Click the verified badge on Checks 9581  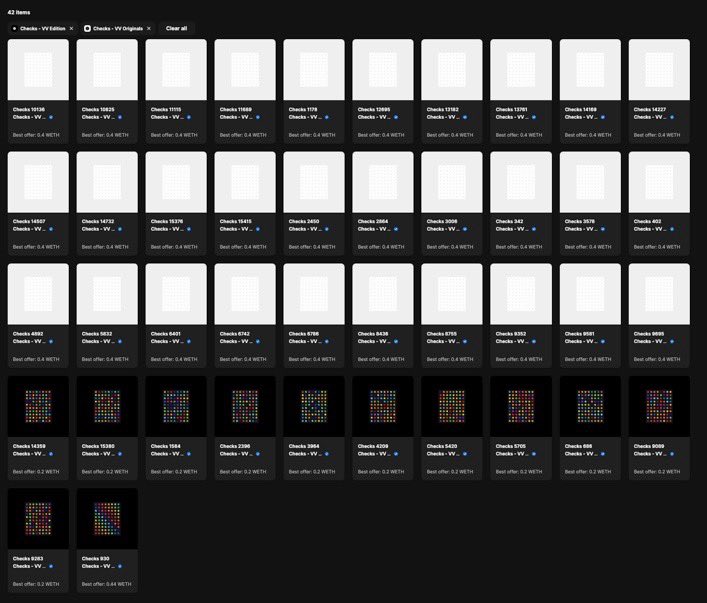point(603,341)
